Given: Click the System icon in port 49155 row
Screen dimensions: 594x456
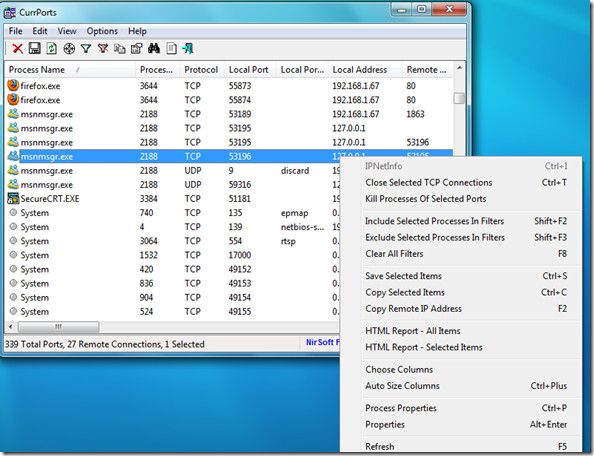Looking at the screenshot, I should click(13, 311).
